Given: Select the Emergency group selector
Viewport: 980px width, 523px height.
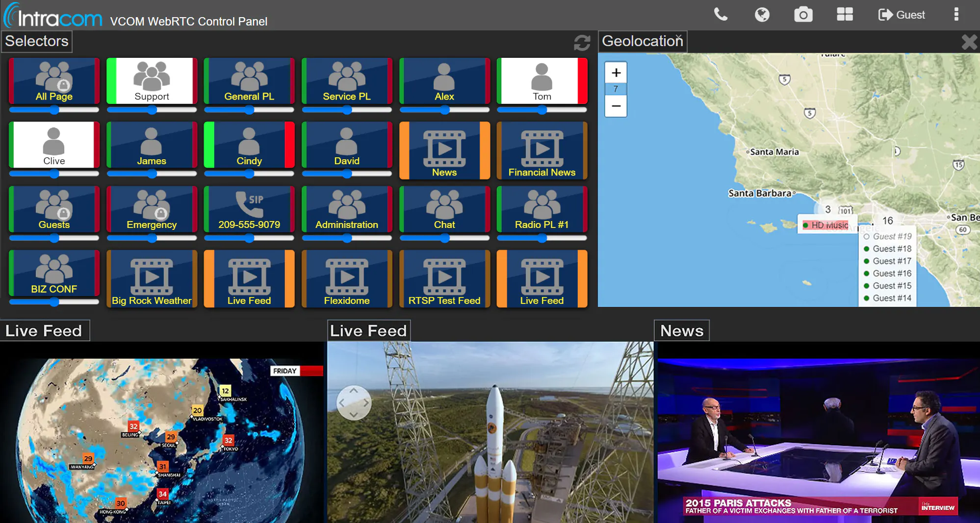Looking at the screenshot, I should coord(152,209).
